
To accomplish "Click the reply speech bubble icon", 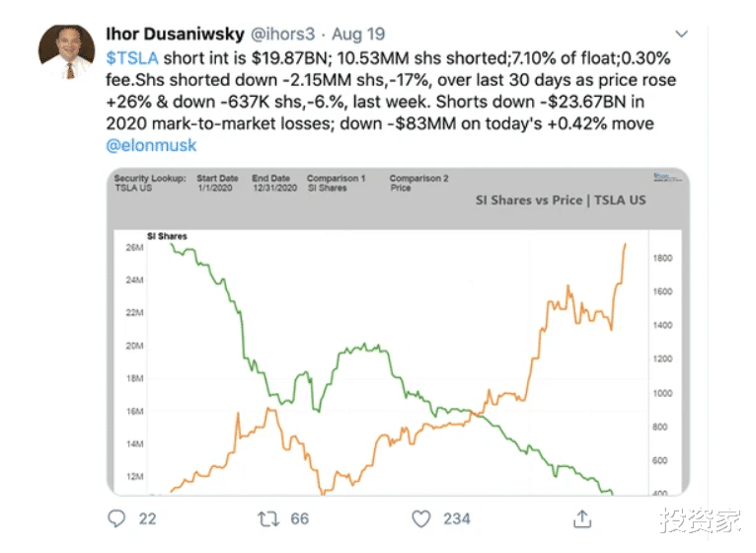I will (x=116, y=518).
